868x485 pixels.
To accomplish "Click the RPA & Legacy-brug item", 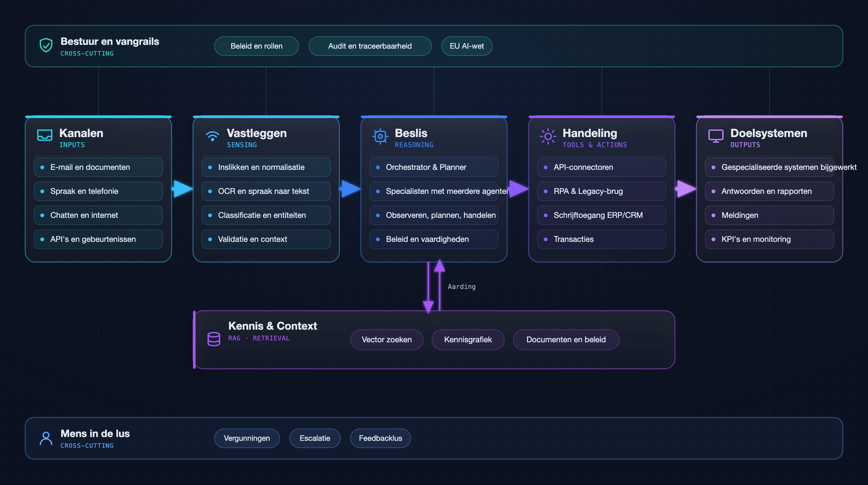I will pyautogui.click(x=601, y=191).
